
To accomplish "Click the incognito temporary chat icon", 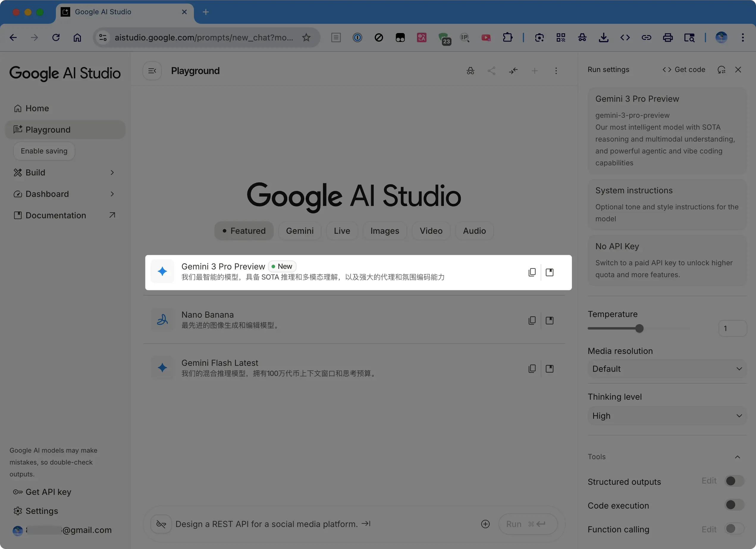I will click(470, 71).
